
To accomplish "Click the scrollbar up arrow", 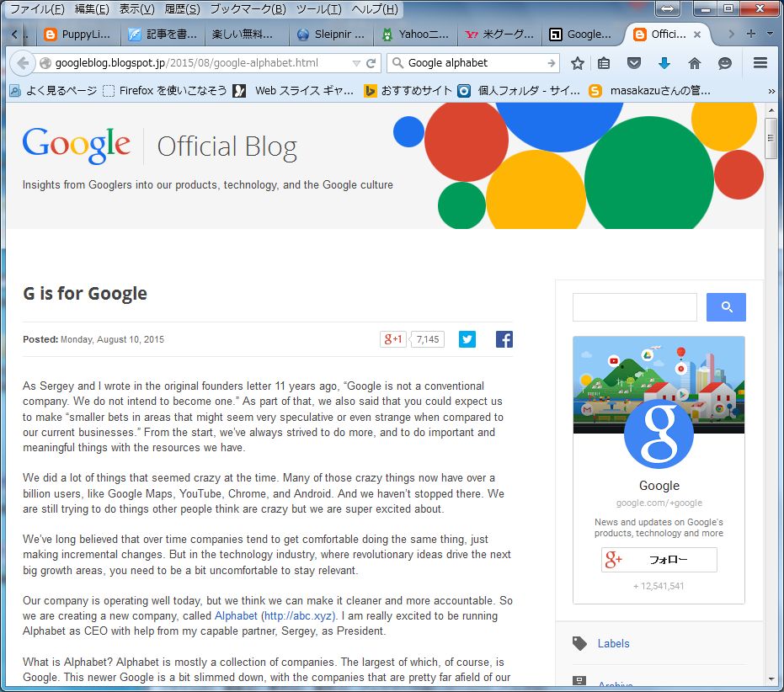I will click(x=771, y=110).
